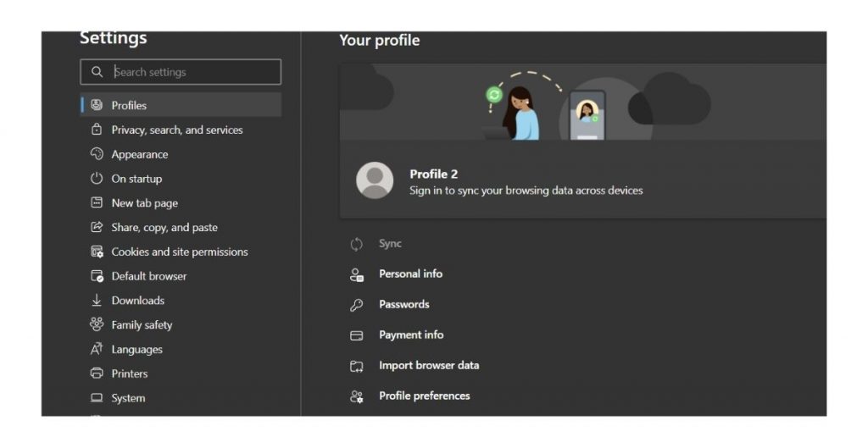Open the System settings section
Screen dimensions: 868x448
coord(128,398)
